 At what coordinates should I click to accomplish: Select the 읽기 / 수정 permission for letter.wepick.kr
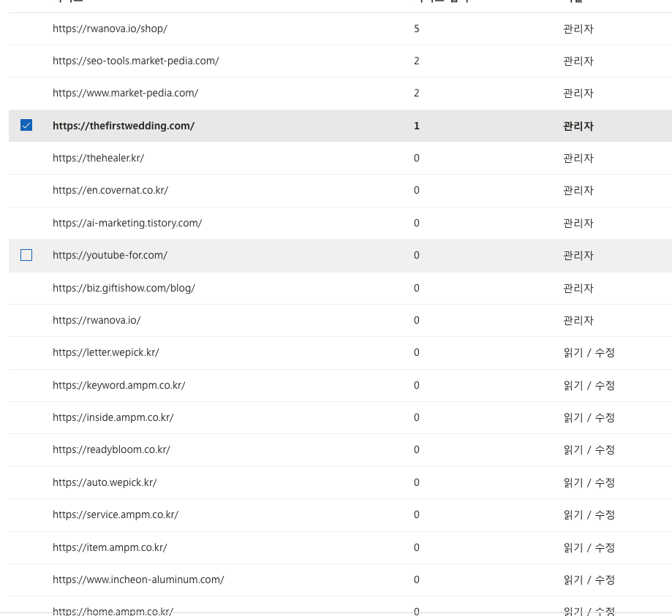[589, 352]
